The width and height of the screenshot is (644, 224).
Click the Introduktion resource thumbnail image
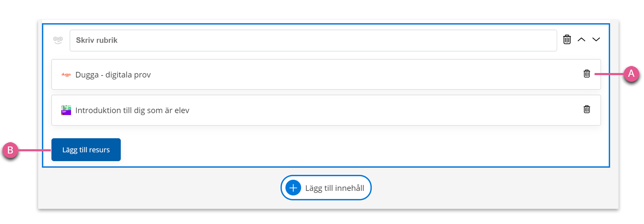[x=66, y=110]
